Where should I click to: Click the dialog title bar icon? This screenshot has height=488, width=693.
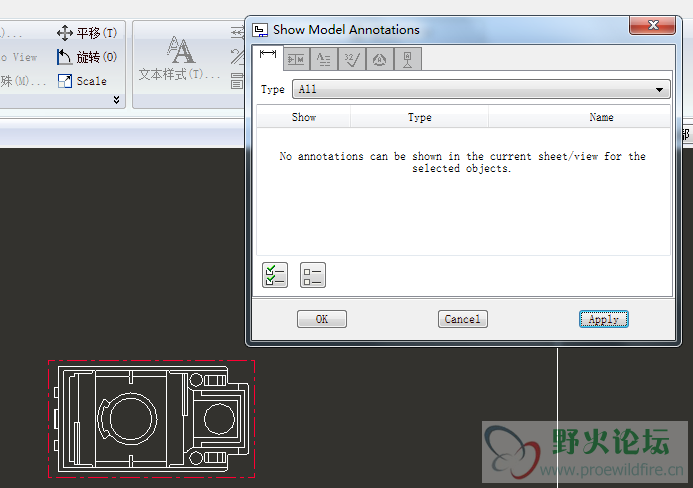point(260,30)
